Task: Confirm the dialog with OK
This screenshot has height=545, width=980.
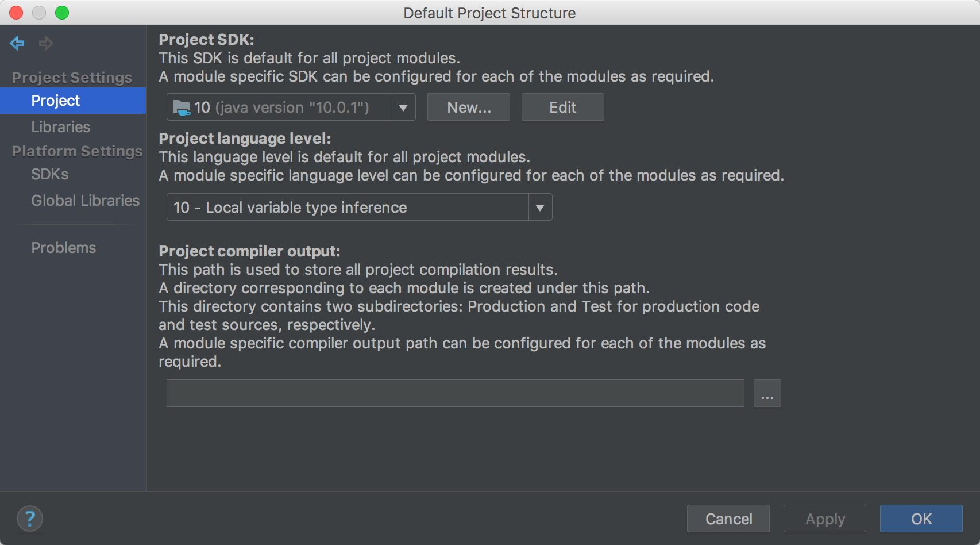Action: tap(921, 519)
